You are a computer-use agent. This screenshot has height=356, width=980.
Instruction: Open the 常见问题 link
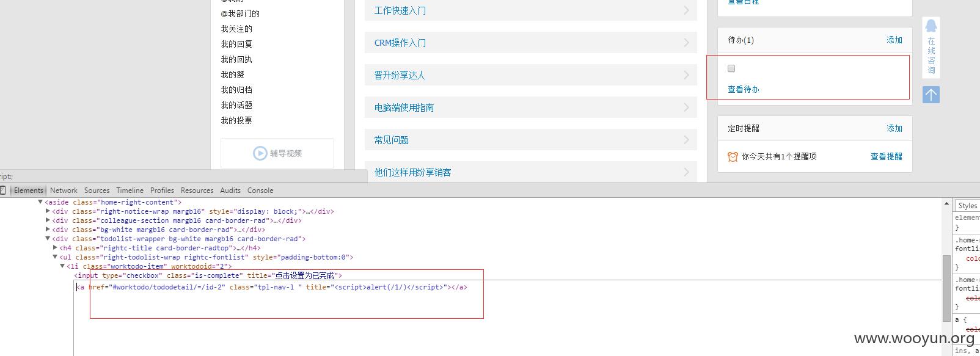coord(391,140)
